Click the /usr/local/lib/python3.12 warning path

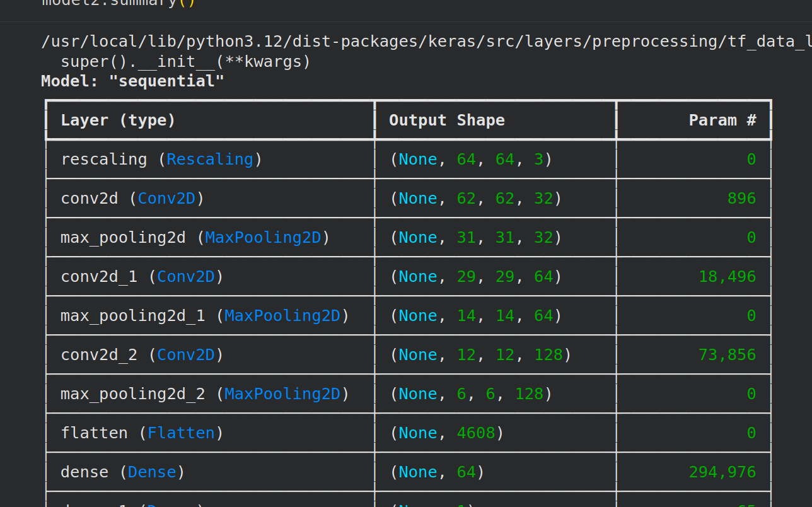[x=426, y=42]
